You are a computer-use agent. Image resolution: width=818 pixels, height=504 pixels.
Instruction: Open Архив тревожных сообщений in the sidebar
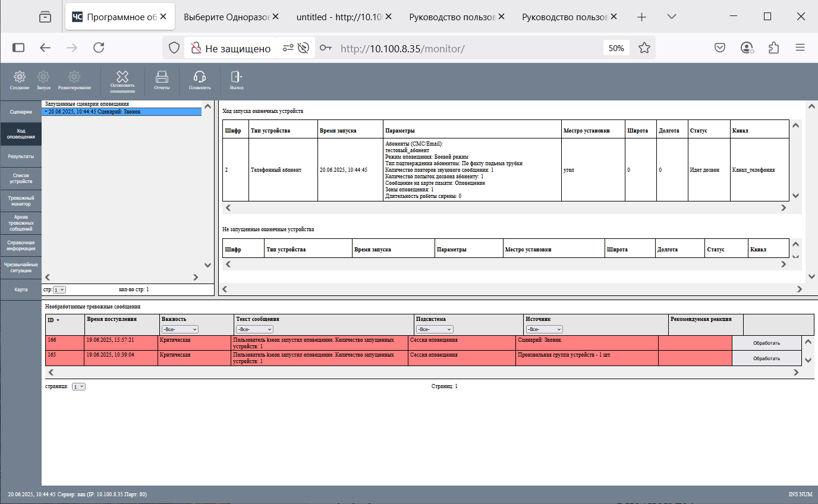click(x=21, y=223)
